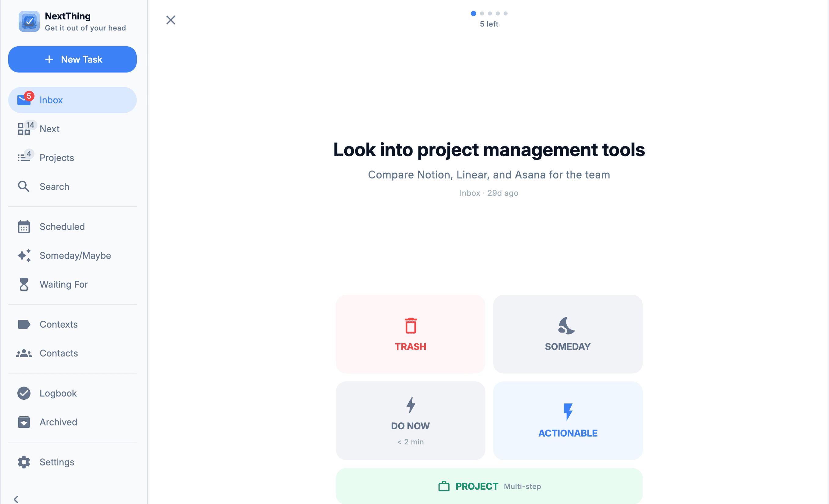Click the first progress dot above '5 left'
This screenshot has width=829, height=504.
pyautogui.click(x=473, y=13)
